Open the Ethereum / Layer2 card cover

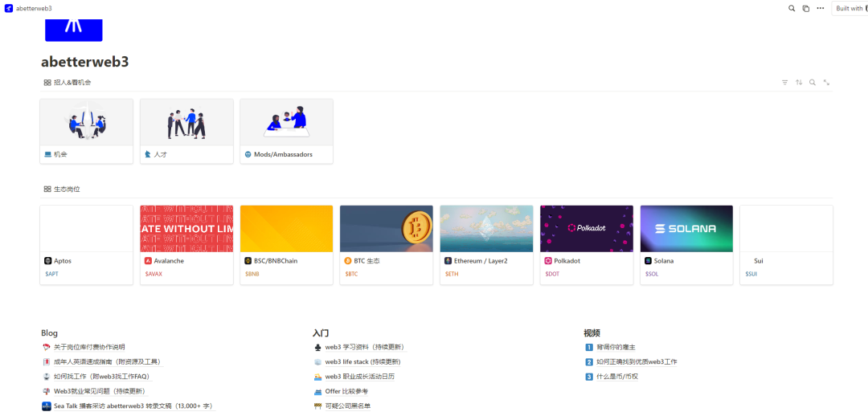click(486, 228)
